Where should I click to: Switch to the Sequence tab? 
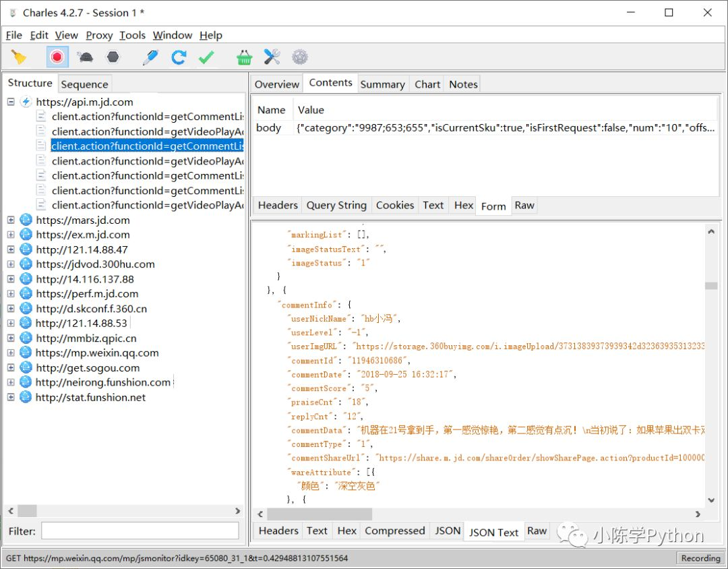click(x=84, y=84)
